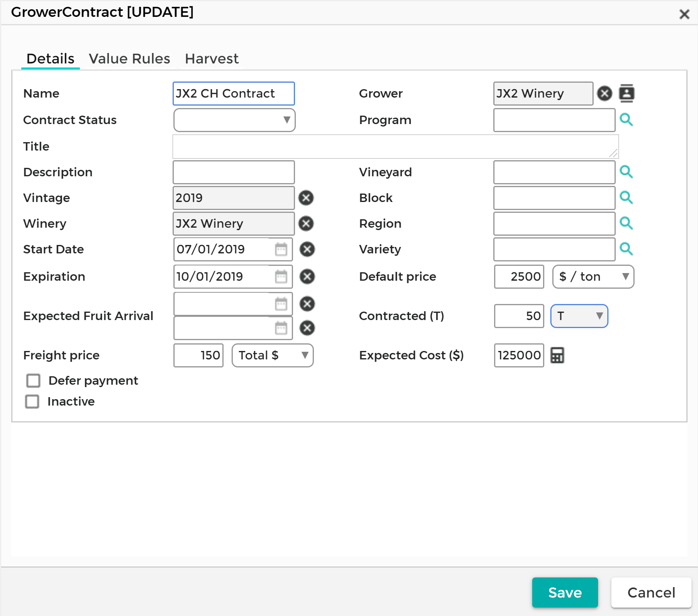This screenshot has width=698, height=616.
Task: Focus the Program input field
Action: [554, 120]
